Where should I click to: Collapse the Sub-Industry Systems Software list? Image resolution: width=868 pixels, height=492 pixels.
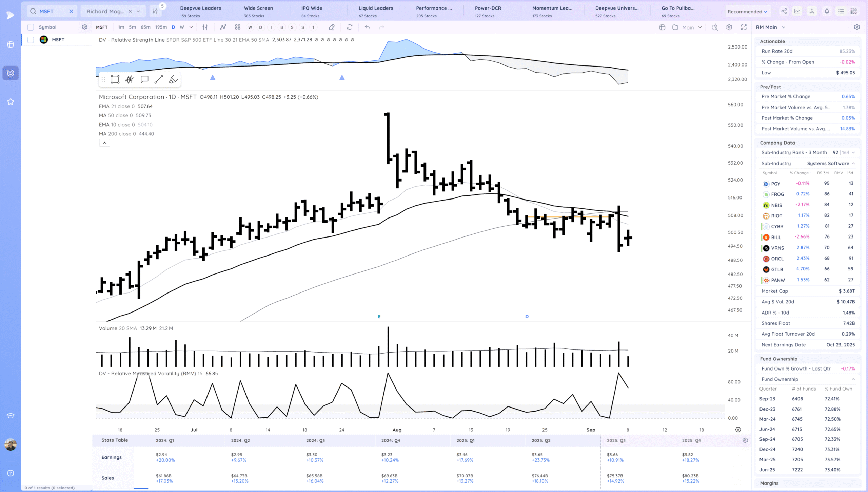click(x=853, y=163)
